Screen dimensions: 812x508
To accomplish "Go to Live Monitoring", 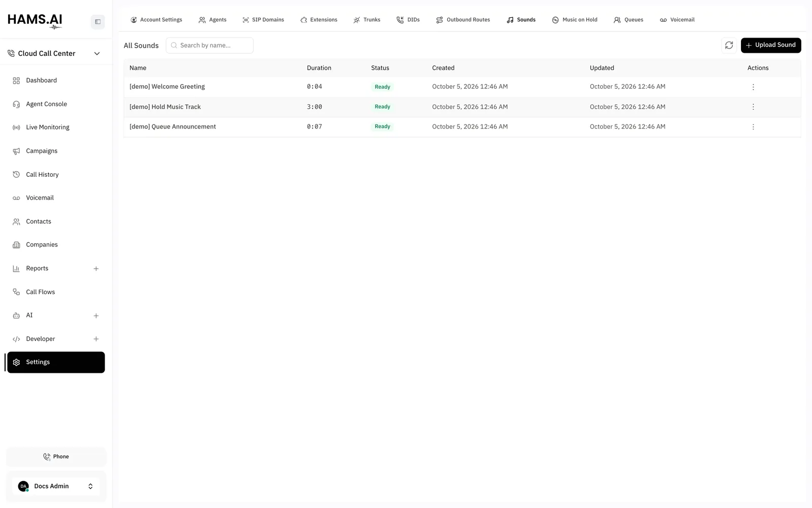I will coord(56,128).
